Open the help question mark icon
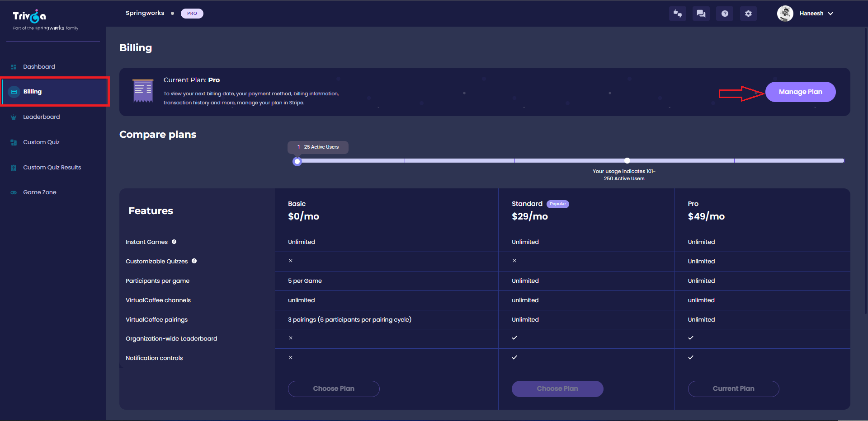 (725, 14)
